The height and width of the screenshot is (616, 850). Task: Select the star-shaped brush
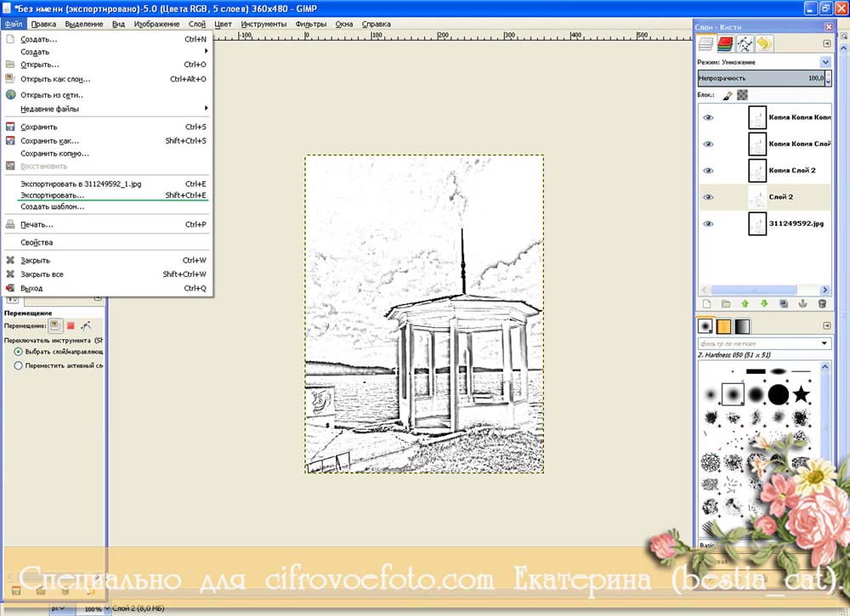pyautogui.click(x=801, y=393)
